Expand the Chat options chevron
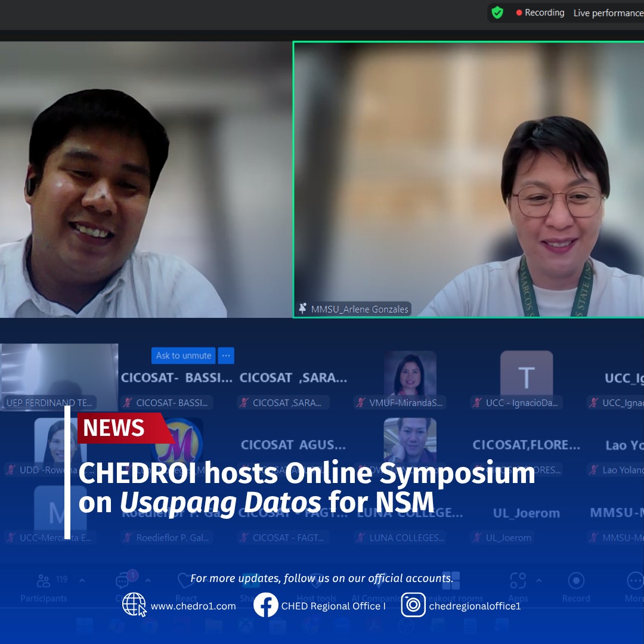Screen dimensions: 644x644 (148, 581)
